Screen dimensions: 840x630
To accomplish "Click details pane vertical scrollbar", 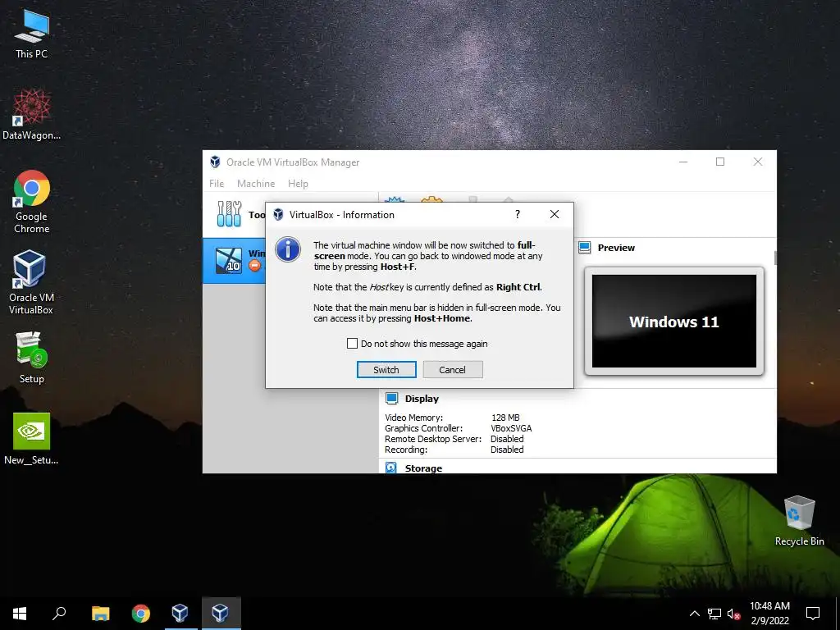I will pos(774,258).
